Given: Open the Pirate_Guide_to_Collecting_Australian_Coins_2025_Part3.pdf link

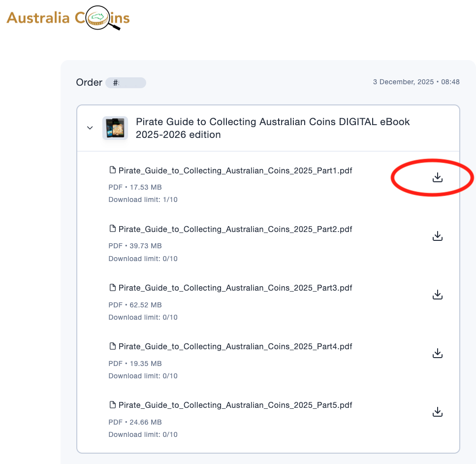Looking at the screenshot, I should tap(235, 288).
